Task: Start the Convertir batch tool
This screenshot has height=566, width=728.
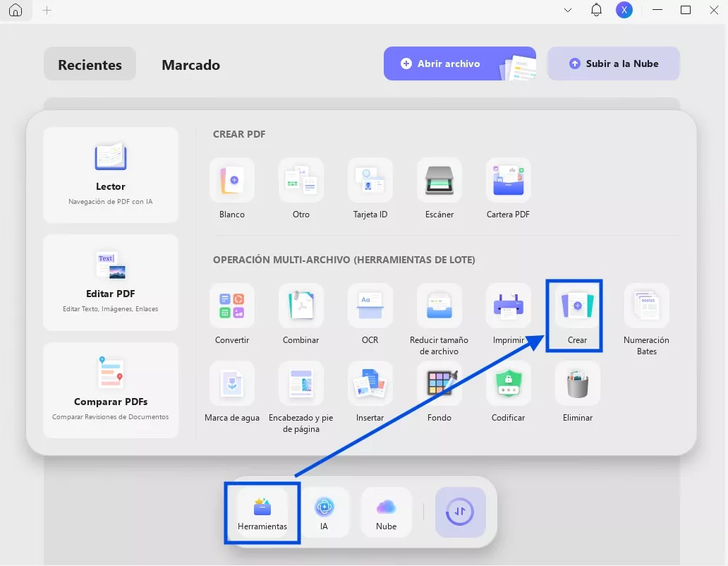Action: 232,306
